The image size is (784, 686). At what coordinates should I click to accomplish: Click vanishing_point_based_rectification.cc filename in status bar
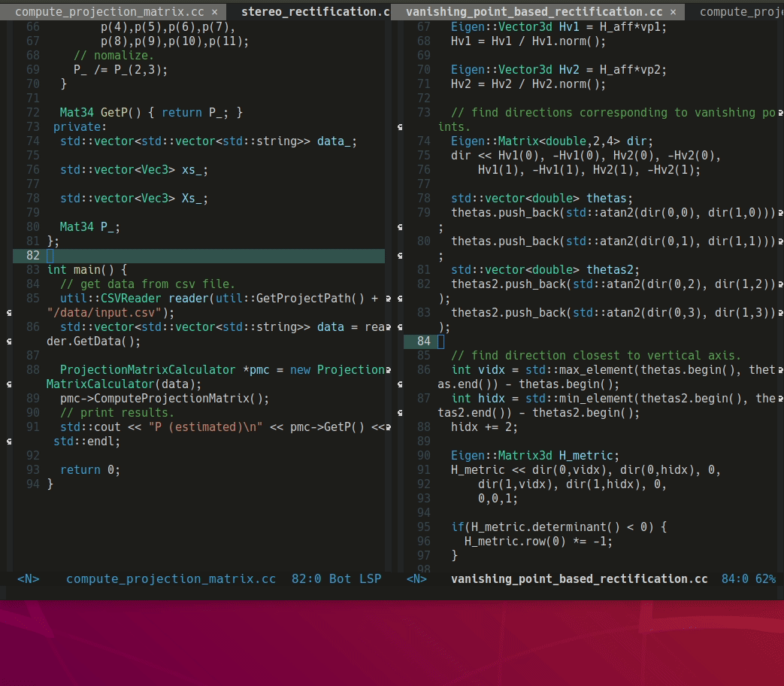tap(579, 579)
